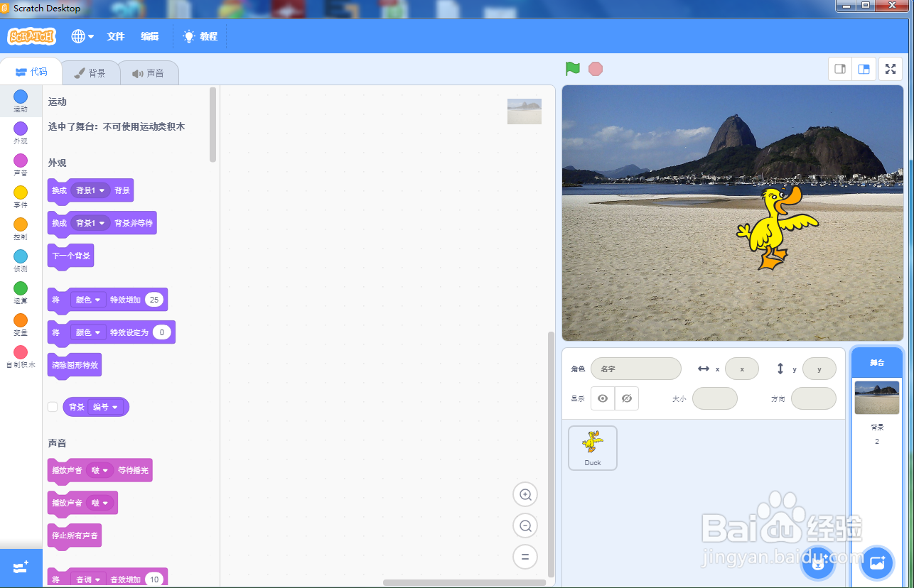914x588 pixels.
Task: Click the 舞台 panel header
Action: pos(877,362)
